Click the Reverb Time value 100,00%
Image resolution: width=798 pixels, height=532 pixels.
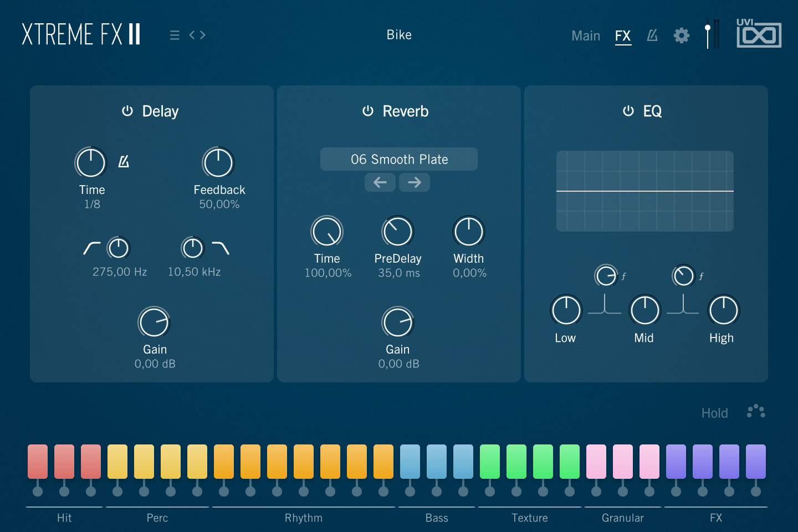tap(328, 273)
